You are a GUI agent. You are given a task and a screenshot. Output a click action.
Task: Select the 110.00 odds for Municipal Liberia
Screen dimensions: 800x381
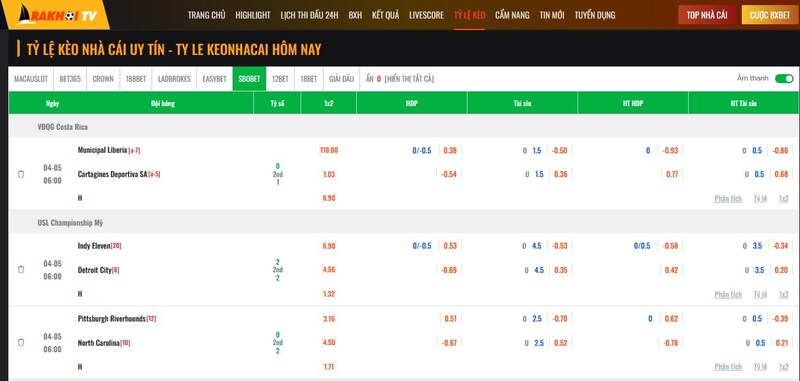(x=329, y=150)
